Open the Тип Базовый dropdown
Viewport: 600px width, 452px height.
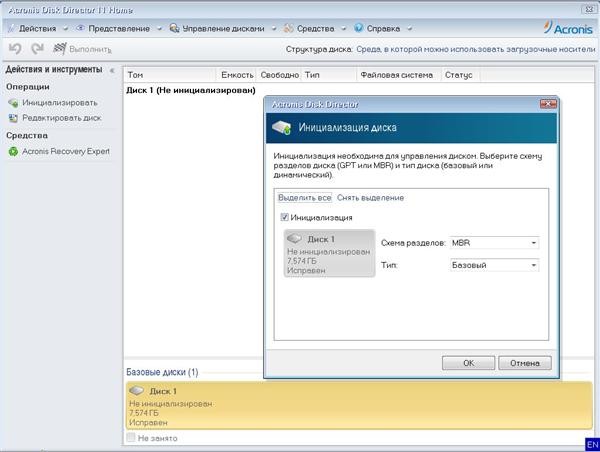pos(494,265)
